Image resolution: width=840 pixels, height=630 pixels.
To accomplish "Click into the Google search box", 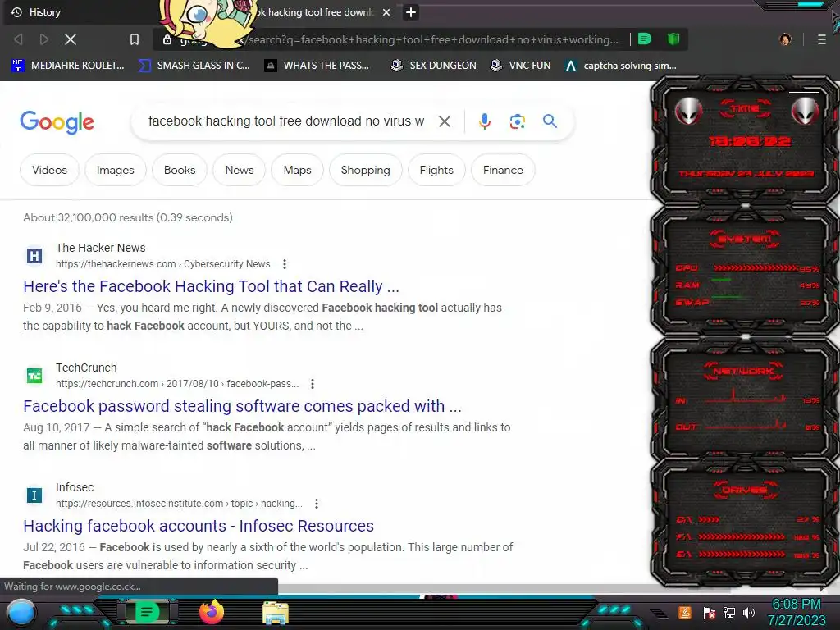I will point(286,121).
